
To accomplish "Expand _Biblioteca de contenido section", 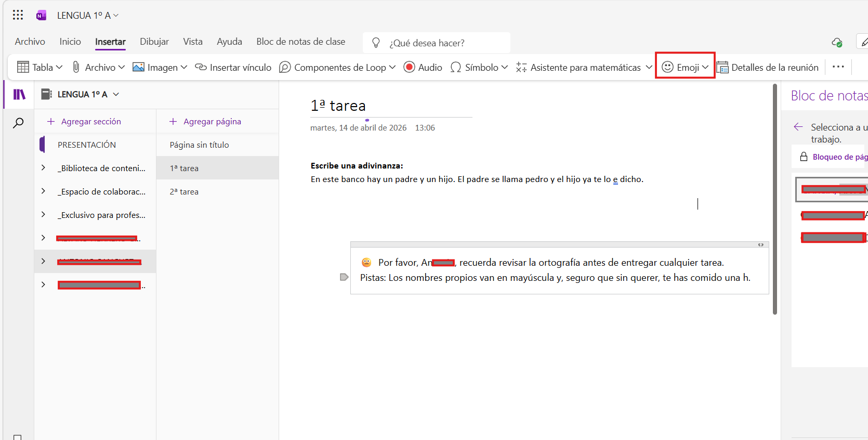I will 43,167.
